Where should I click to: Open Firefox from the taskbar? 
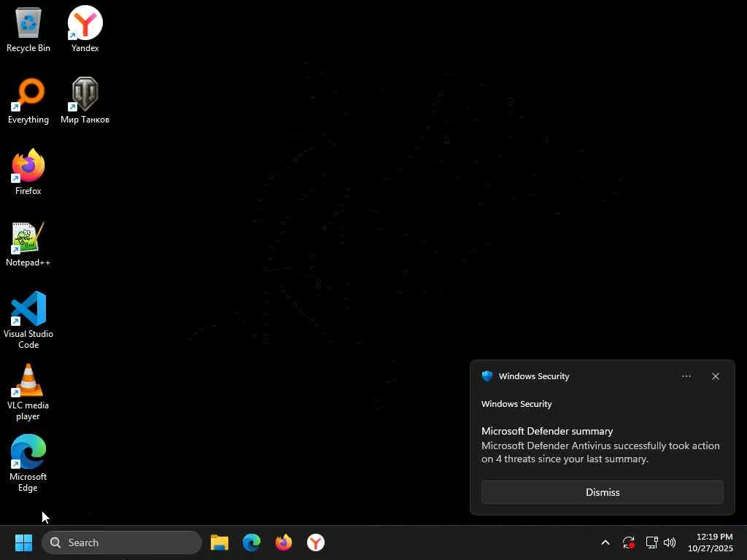pyautogui.click(x=284, y=542)
